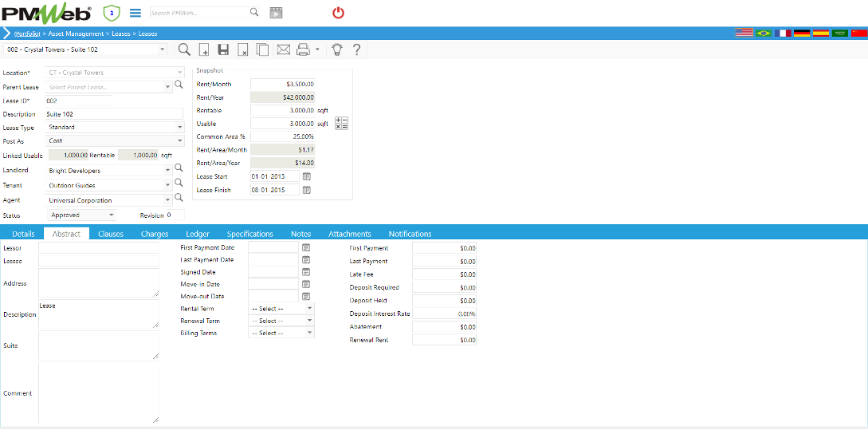Open the area calculator icon next to Usable
The height and width of the screenshot is (430, 868).
[x=342, y=124]
